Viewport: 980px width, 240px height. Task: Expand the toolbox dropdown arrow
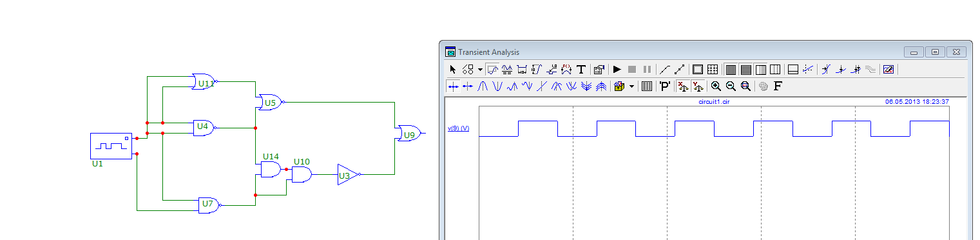631,86
